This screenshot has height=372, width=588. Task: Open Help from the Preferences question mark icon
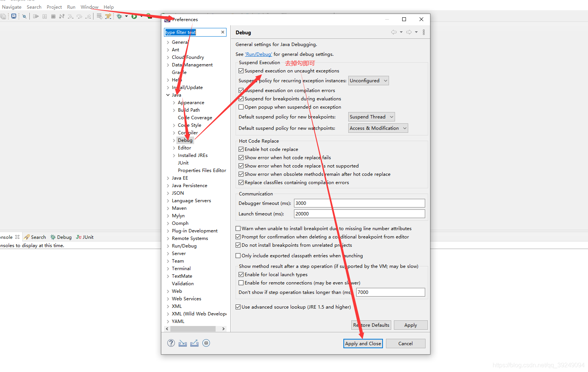tap(171, 343)
